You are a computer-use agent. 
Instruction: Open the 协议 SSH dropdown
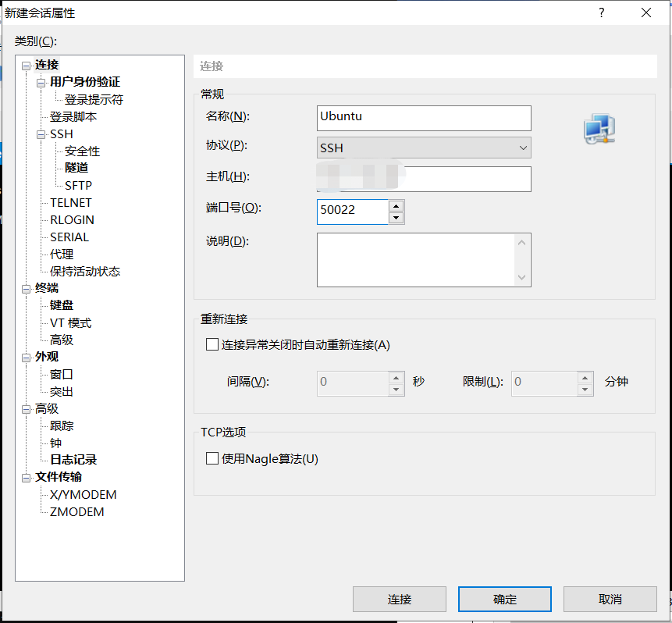click(424, 148)
